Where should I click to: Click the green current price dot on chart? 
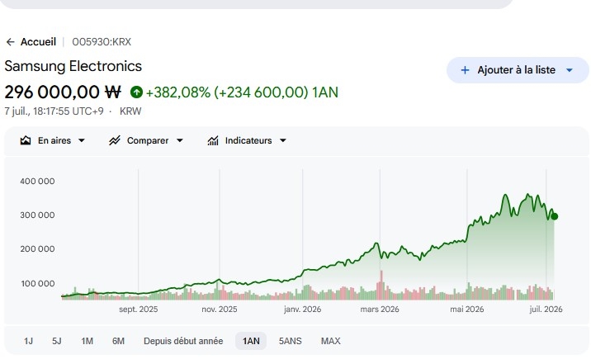pos(554,216)
